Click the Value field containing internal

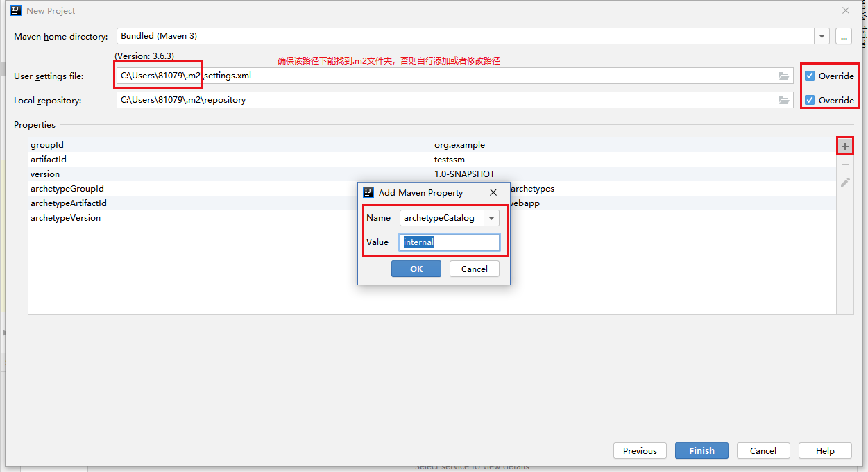(450, 242)
